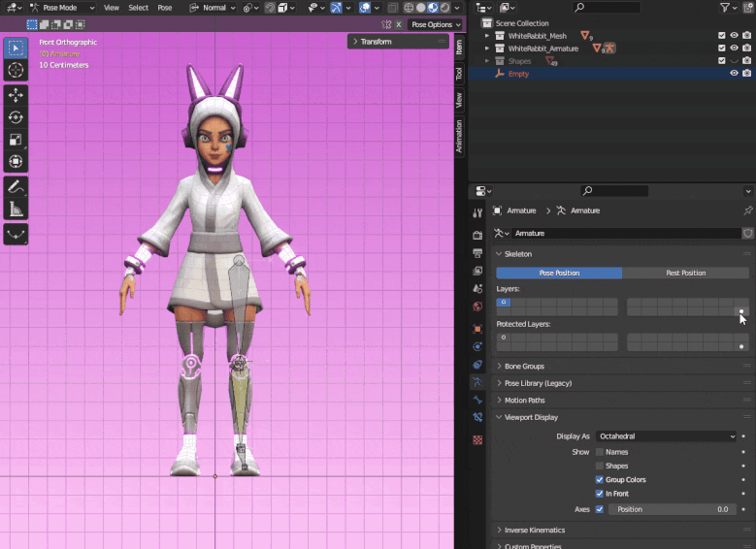The height and width of the screenshot is (549, 756).
Task: Expand the Bone Groups panel
Action: click(524, 367)
